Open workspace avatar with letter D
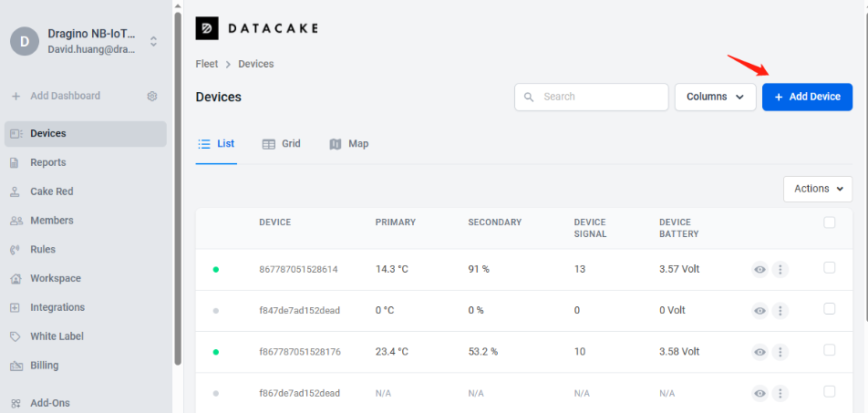Viewport: 868px width, 413px height. [x=25, y=42]
